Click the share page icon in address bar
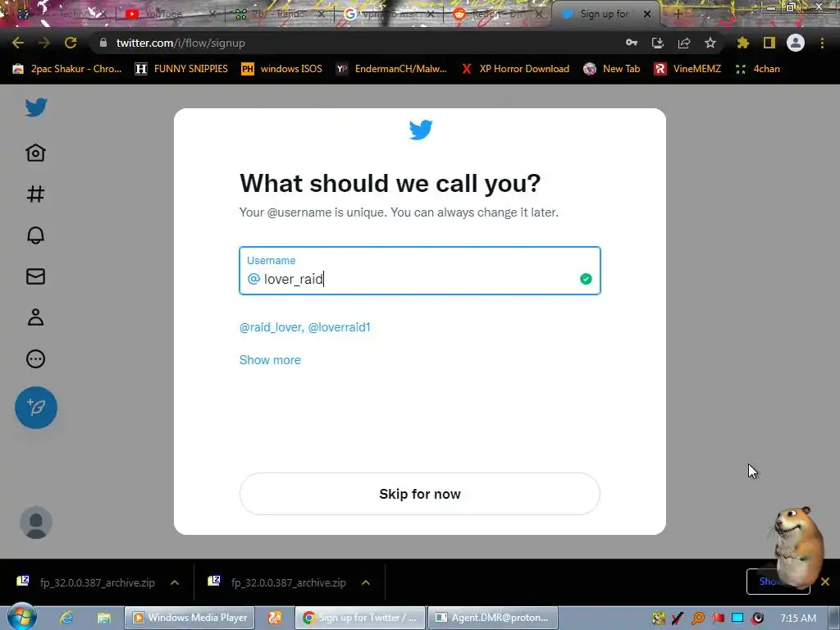Viewport: 840px width, 630px height. (x=684, y=43)
